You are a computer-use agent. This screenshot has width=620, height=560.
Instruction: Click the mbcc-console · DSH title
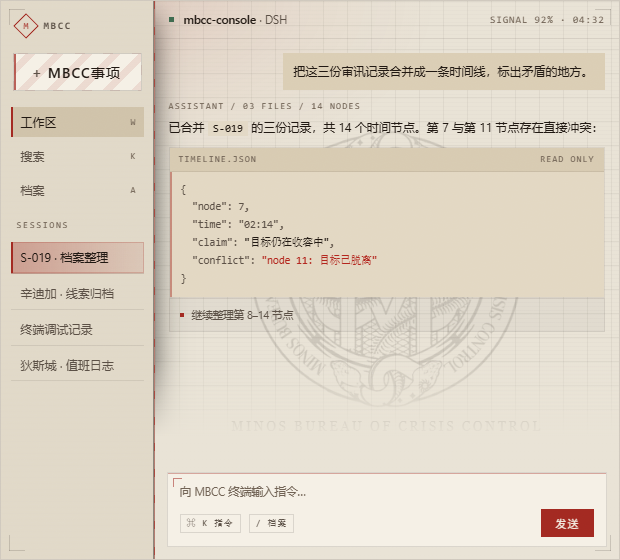[235, 20]
